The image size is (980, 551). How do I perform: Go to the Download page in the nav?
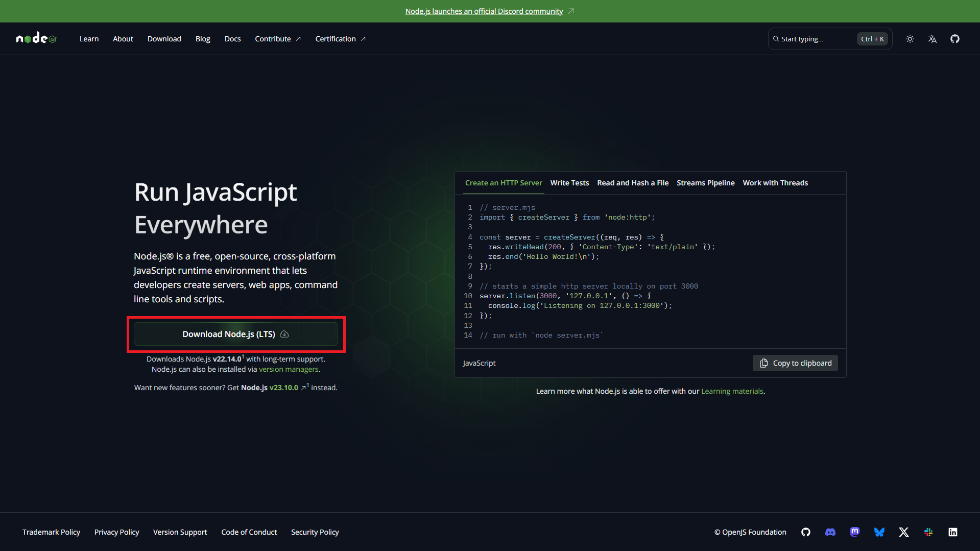(164, 39)
